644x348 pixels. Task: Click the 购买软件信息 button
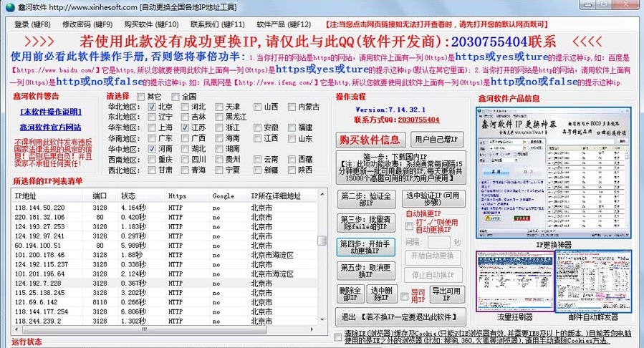tap(370, 140)
